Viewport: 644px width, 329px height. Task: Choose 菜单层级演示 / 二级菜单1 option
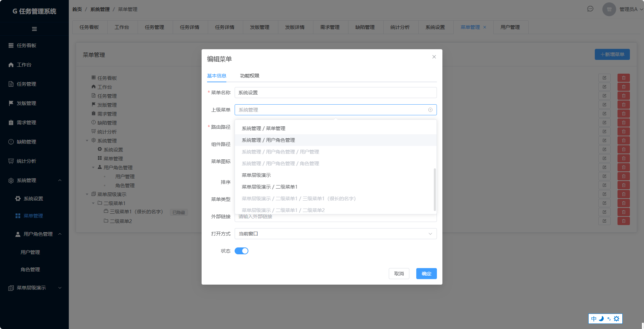336,187
